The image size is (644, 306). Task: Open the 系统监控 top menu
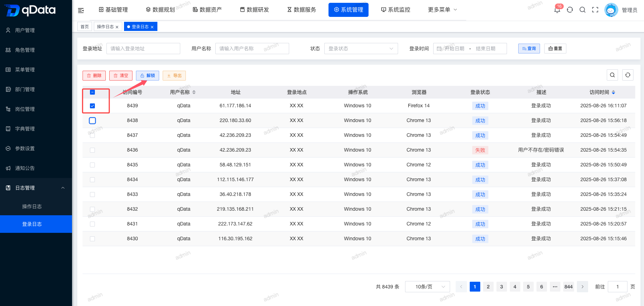(396, 9)
